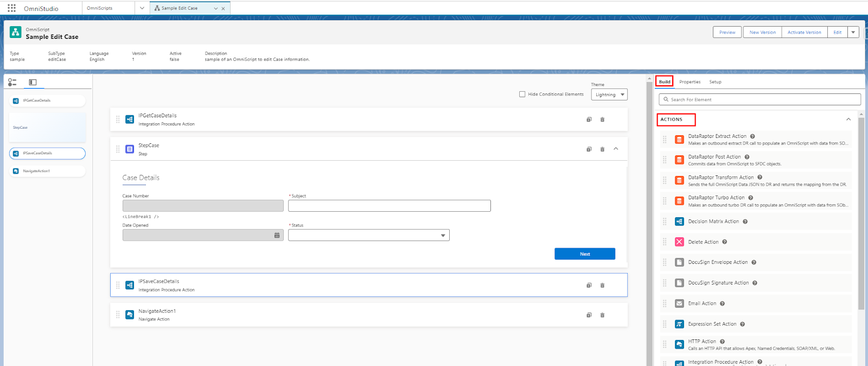The height and width of the screenshot is (366, 868).
Task: Click the elements panel vertical scrollbar
Action: point(861,213)
